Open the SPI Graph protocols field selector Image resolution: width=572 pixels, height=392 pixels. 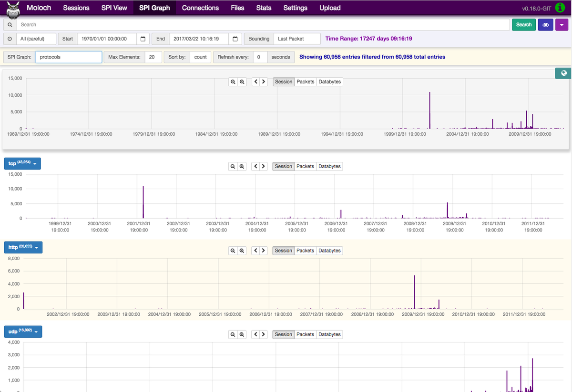tap(69, 57)
